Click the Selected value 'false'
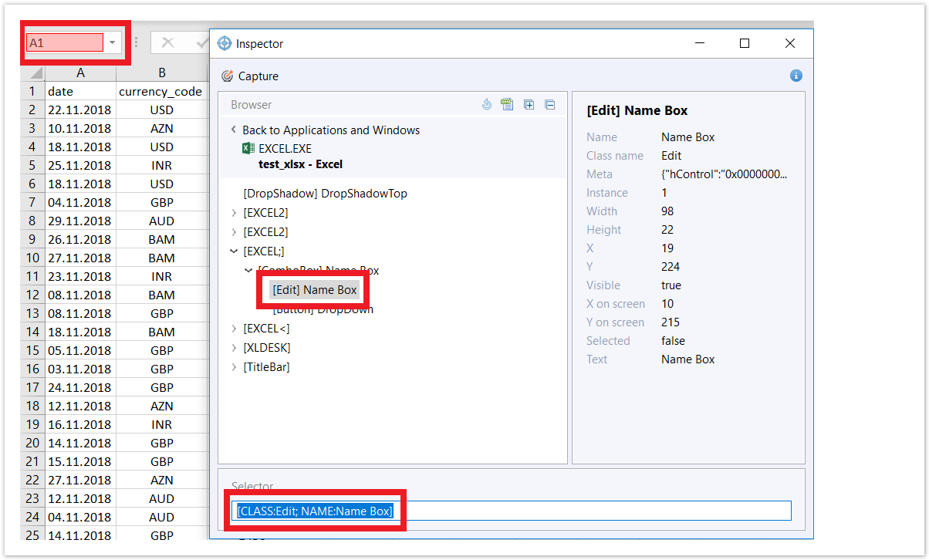929x560 pixels. 673,341
